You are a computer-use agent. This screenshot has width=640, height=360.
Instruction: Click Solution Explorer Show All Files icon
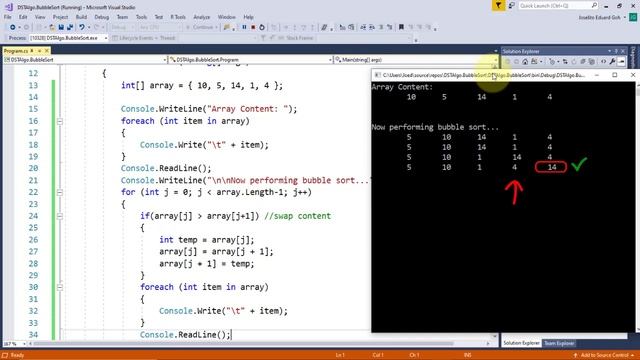[x=591, y=62]
